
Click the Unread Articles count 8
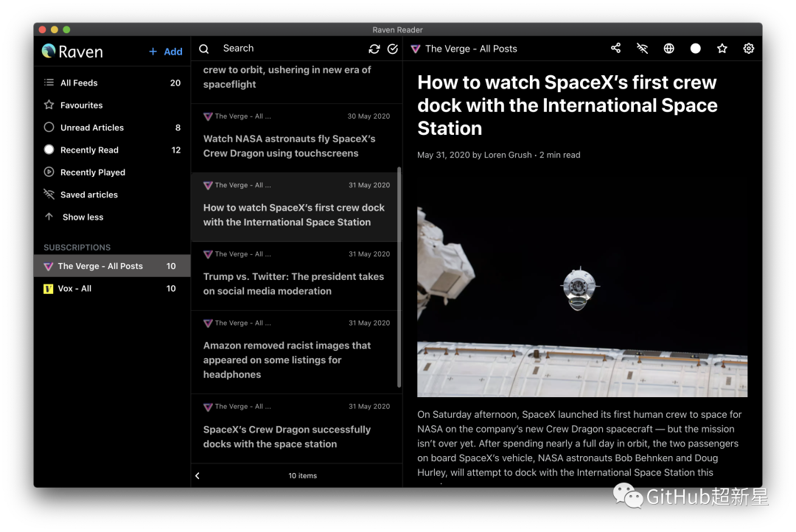coord(178,127)
